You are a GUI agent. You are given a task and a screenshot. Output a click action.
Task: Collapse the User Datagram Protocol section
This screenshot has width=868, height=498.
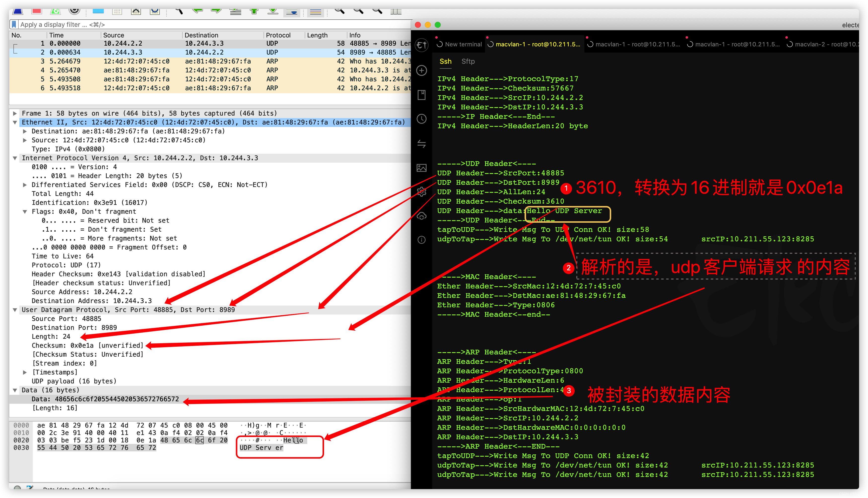click(15, 310)
